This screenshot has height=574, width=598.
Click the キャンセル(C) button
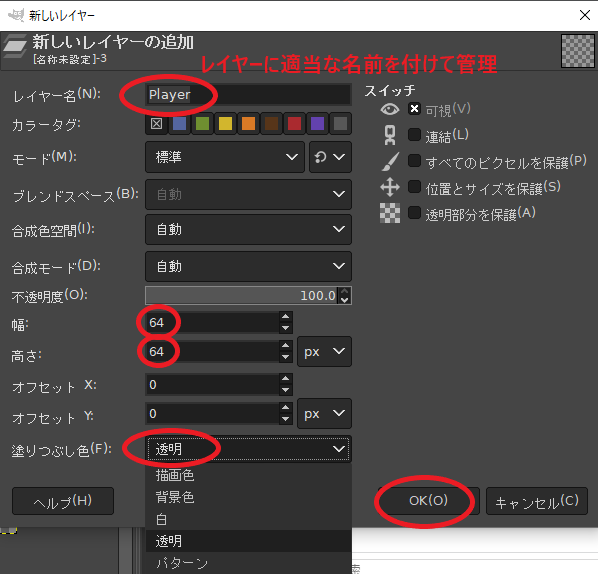click(537, 501)
